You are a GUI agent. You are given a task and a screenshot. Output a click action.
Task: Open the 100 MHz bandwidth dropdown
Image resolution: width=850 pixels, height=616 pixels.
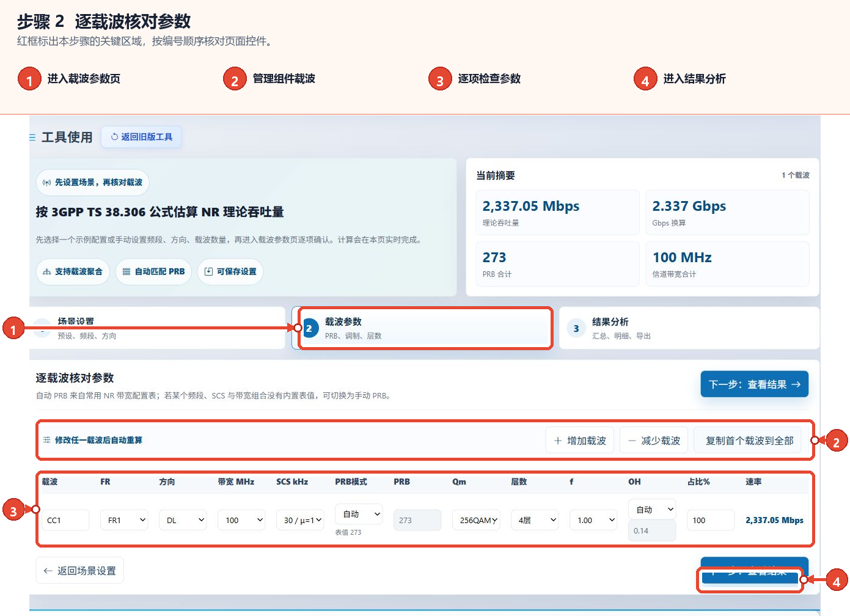pyautogui.click(x=241, y=520)
